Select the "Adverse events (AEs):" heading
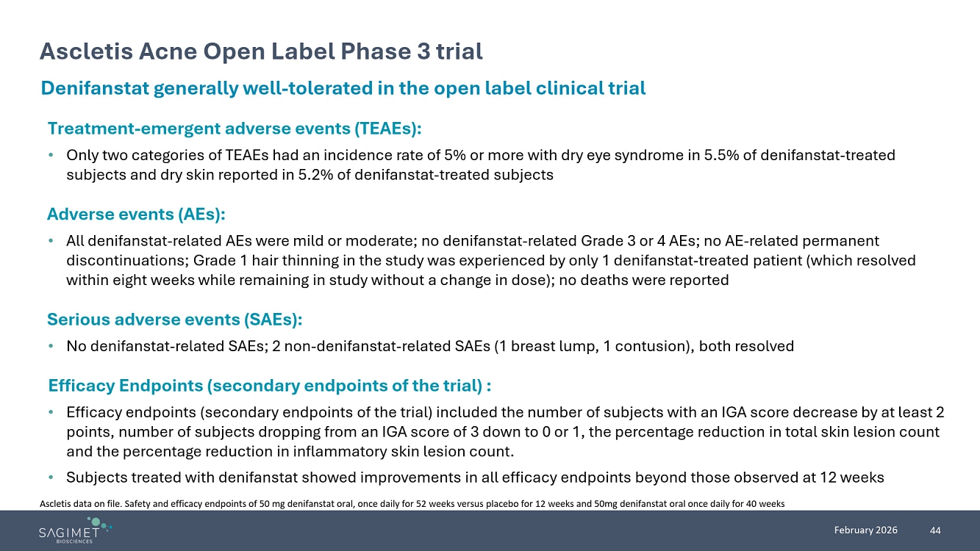This screenshot has width=980, height=551. 136,215
